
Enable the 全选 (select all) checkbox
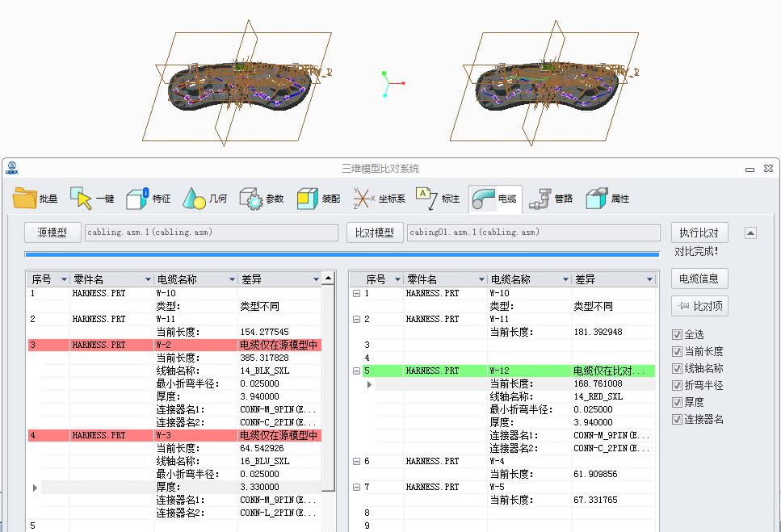pos(676,335)
